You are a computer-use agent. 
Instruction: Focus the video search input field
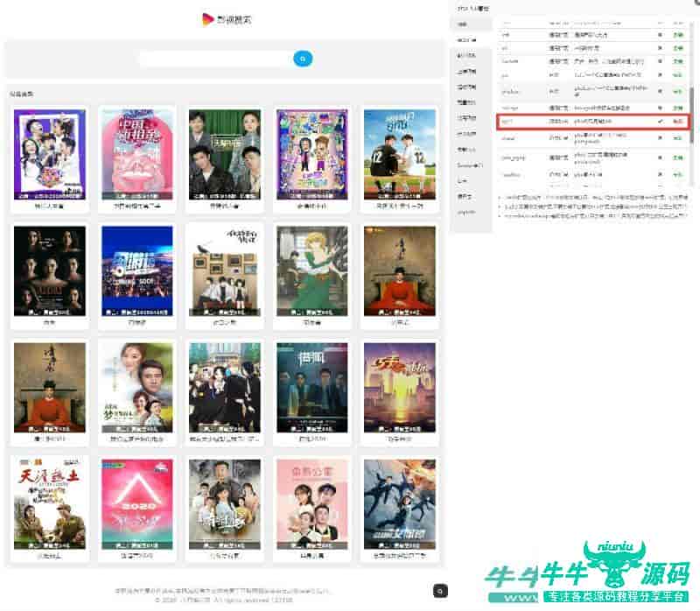(215, 59)
